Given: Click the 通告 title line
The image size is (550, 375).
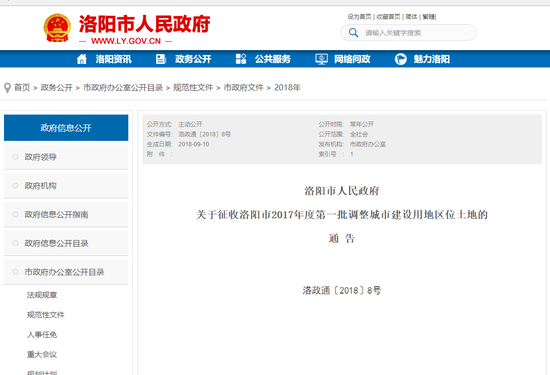Looking at the screenshot, I should pyautogui.click(x=342, y=239).
